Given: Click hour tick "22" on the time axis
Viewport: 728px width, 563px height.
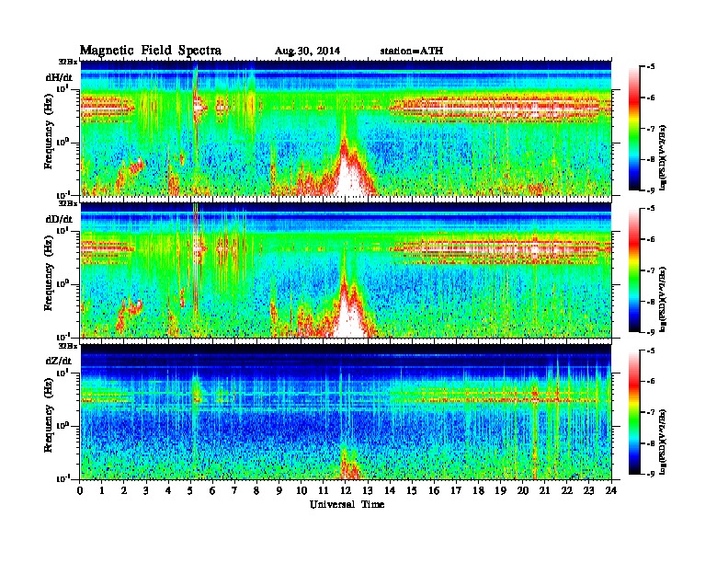Looking at the screenshot, I should 567,490.
